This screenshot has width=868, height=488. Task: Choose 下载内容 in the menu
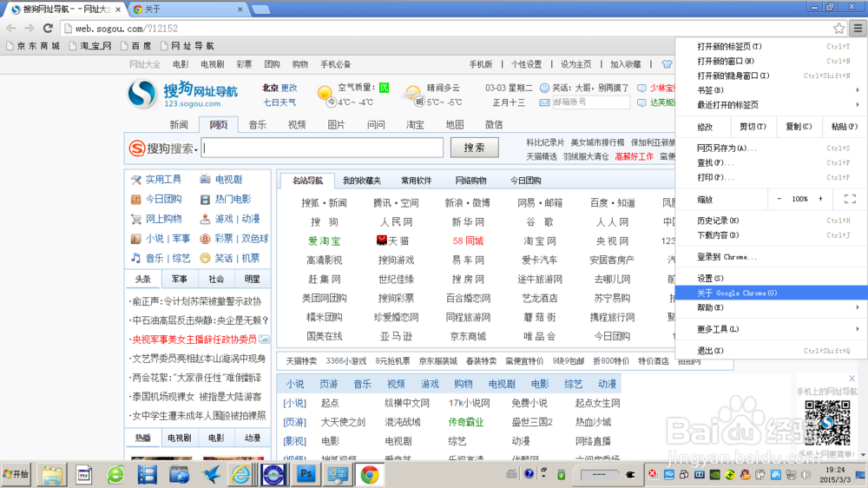[771, 234]
